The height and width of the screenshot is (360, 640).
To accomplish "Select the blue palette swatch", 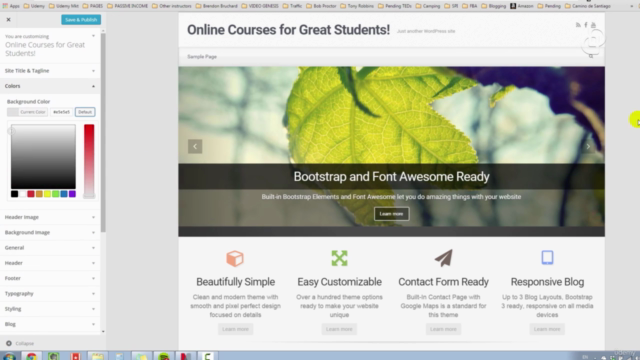I will click(64, 194).
